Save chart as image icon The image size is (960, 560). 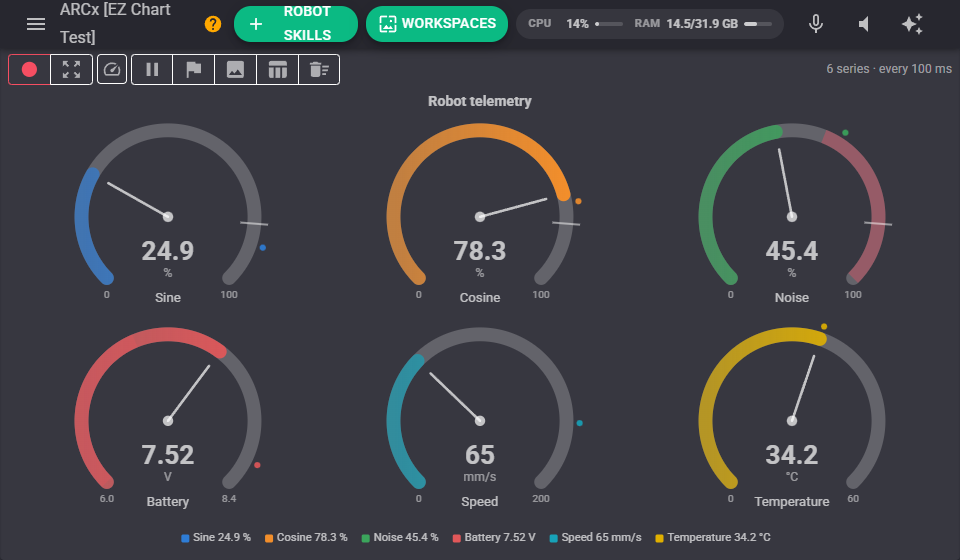[x=235, y=69]
